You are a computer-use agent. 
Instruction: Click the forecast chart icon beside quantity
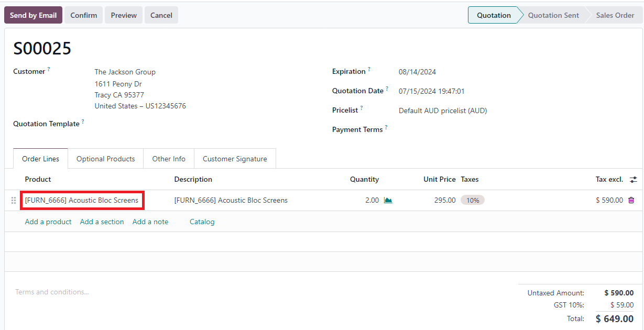click(388, 200)
